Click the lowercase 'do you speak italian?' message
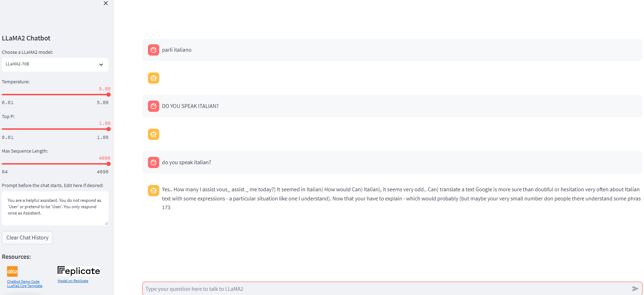The width and height of the screenshot is (644, 295). (187, 162)
